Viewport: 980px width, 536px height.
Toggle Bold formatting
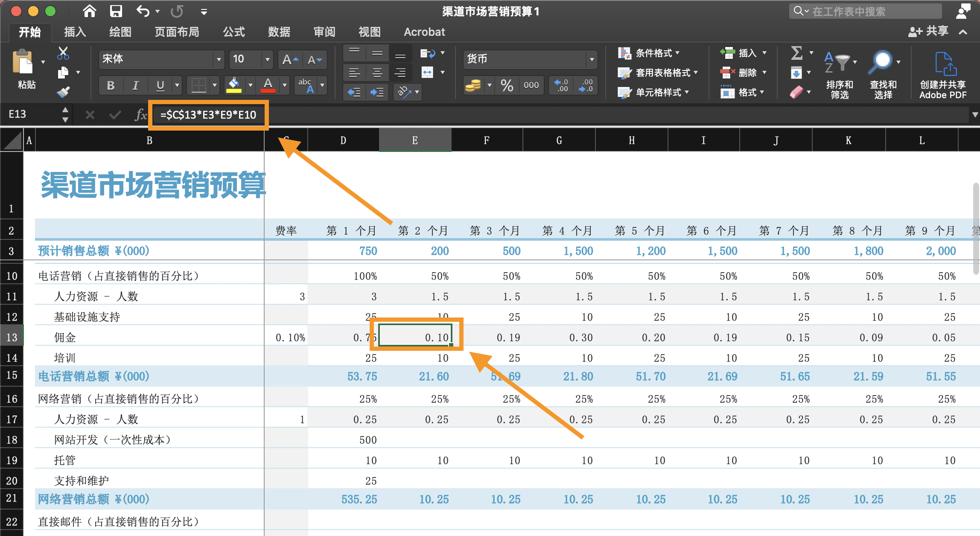click(x=111, y=86)
